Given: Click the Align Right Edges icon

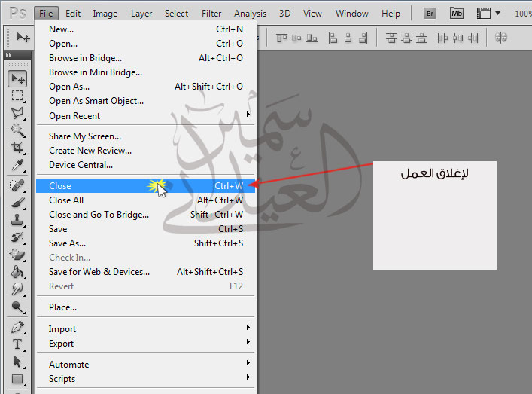Looking at the screenshot, I should (363, 38).
